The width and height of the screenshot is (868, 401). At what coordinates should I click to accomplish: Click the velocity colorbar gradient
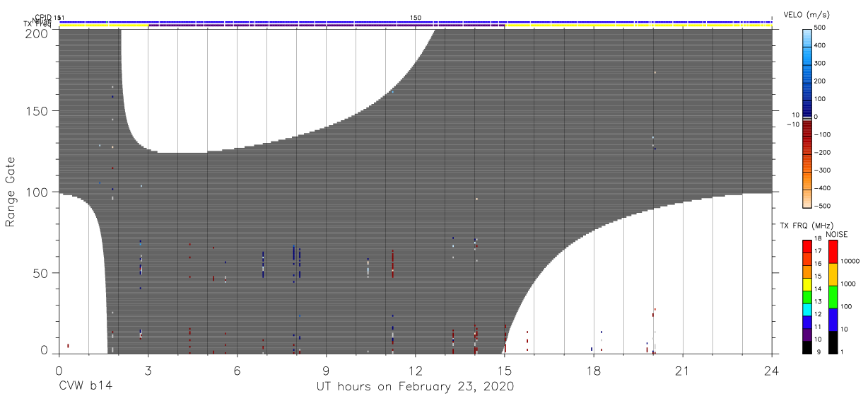pyautogui.click(x=807, y=117)
